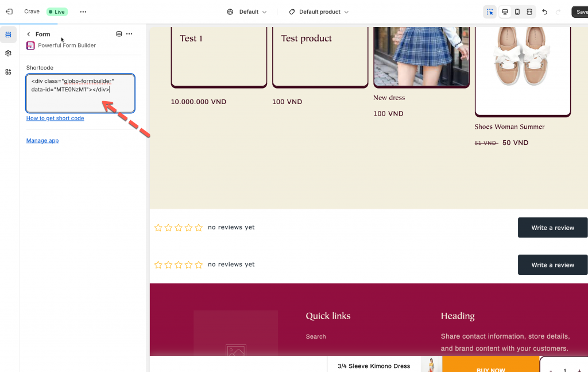588x372 pixels.
Task: Toggle the preview inspector icon
Action: [x=490, y=12]
